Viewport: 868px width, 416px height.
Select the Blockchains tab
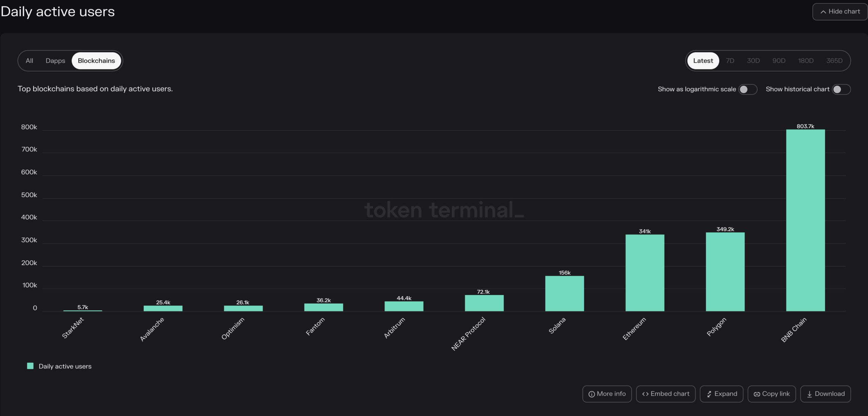click(x=96, y=61)
